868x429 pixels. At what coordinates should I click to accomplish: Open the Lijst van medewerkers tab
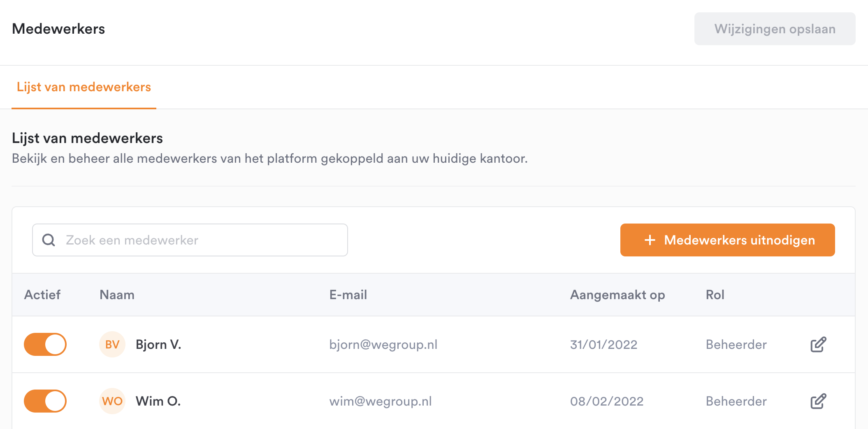[84, 87]
